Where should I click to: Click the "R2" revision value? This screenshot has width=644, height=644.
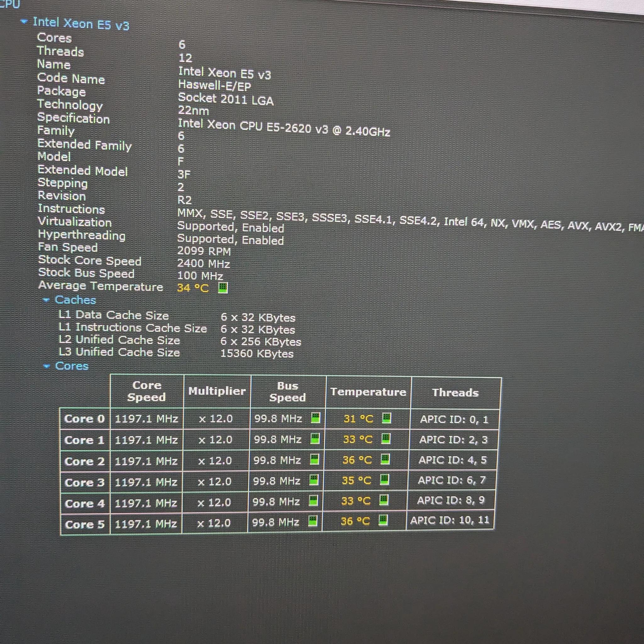(x=184, y=200)
